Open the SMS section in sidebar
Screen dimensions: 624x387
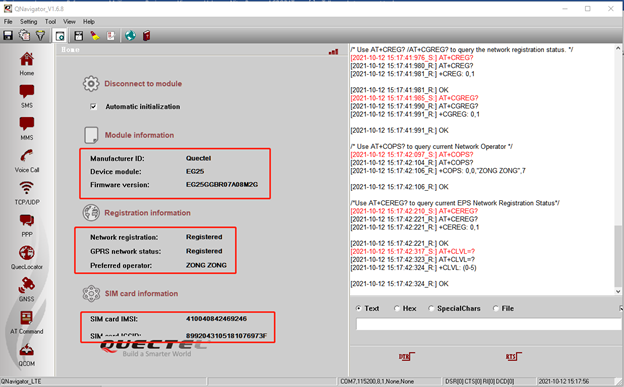tap(27, 96)
